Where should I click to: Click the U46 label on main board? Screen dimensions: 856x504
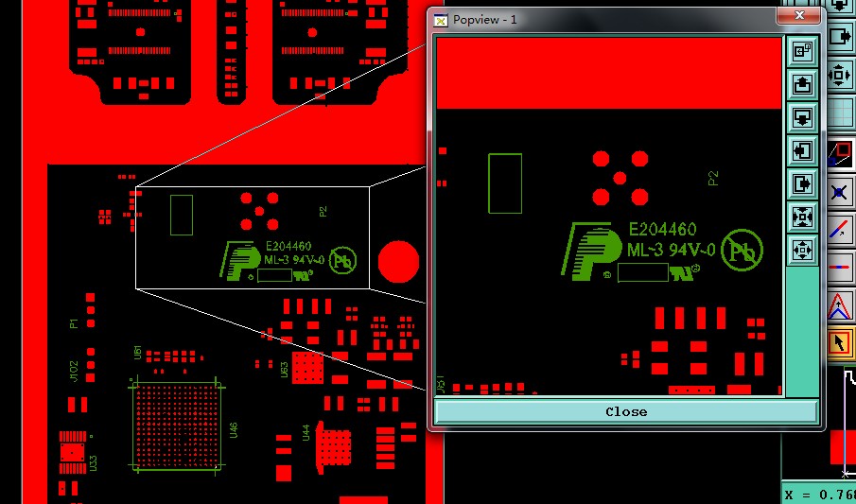click(234, 429)
